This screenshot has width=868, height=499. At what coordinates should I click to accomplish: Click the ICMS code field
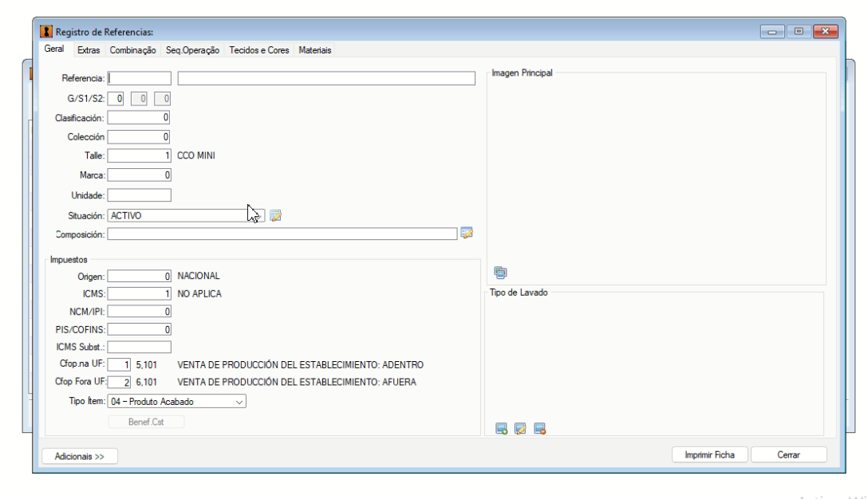click(x=140, y=294)
